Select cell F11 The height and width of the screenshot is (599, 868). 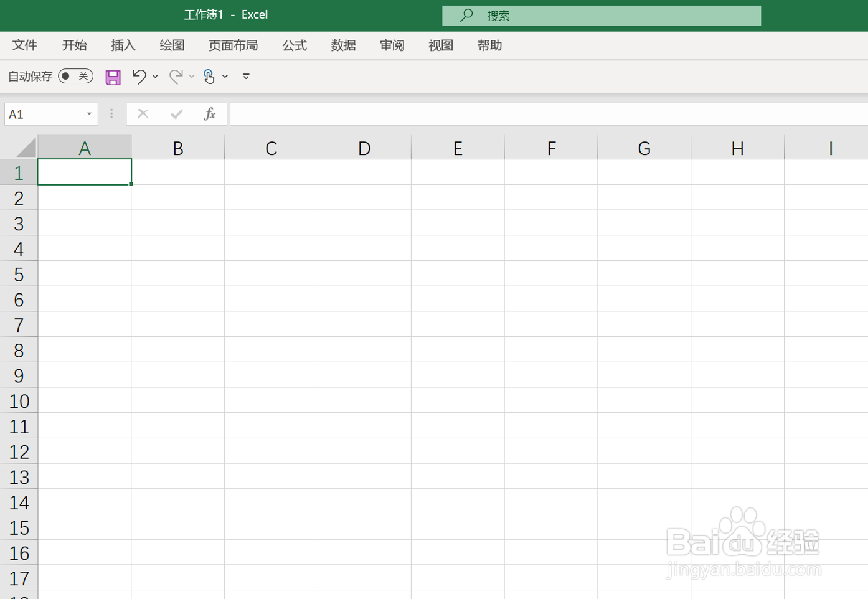point(551,426)
